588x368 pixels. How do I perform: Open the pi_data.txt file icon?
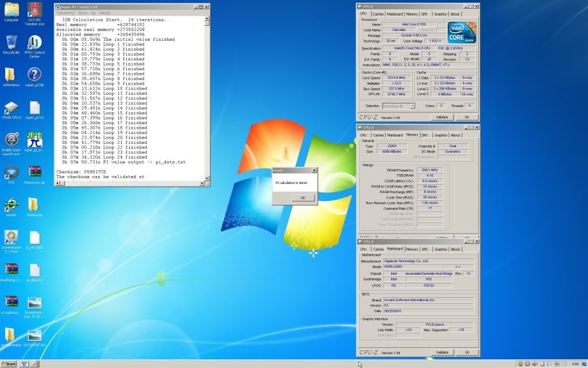34,271
